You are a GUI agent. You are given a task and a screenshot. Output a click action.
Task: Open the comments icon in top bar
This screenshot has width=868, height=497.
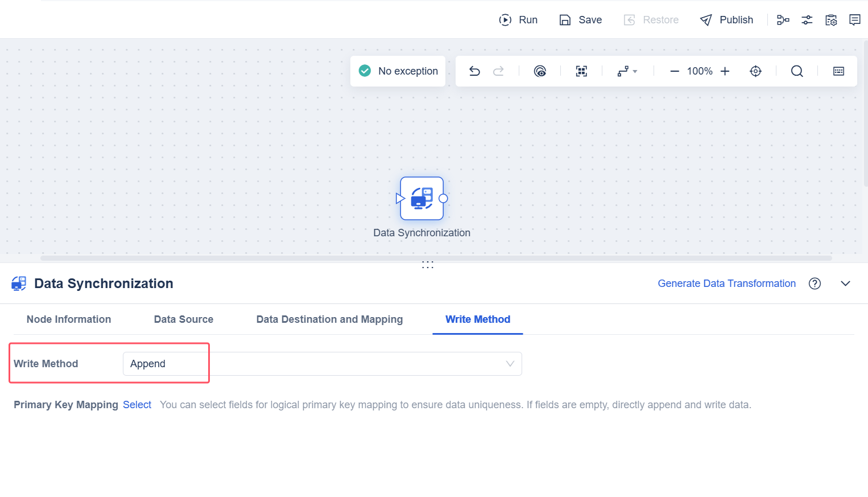pos(854,20)
